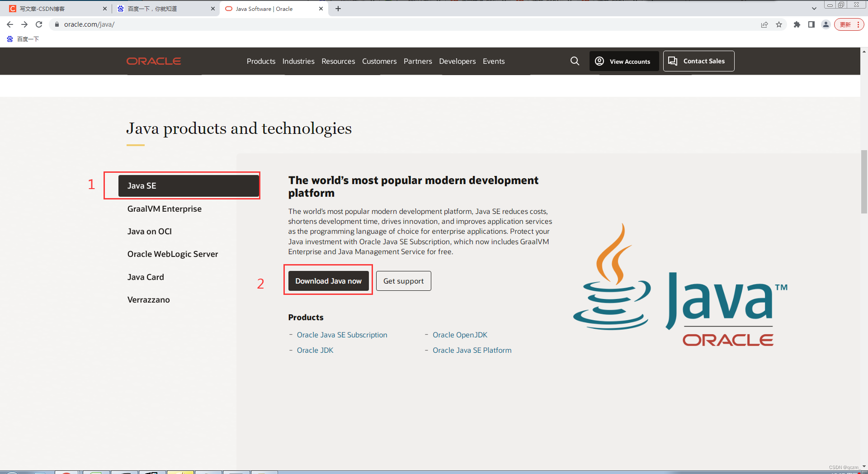Image resolution: width=868 pixels, height=474 pixels.
Task: Click the scrollbar up arrow
Action: coord(864,51)
